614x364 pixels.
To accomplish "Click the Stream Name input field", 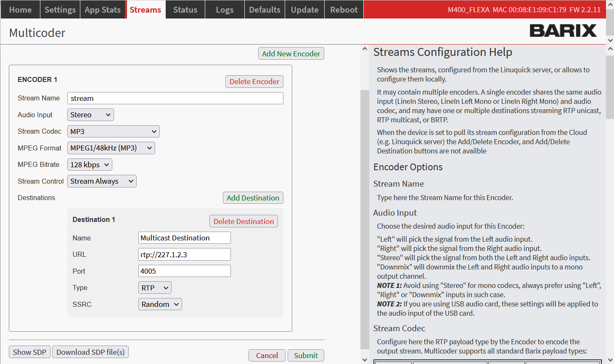I will pyautogui.click(x=175, y=98).
